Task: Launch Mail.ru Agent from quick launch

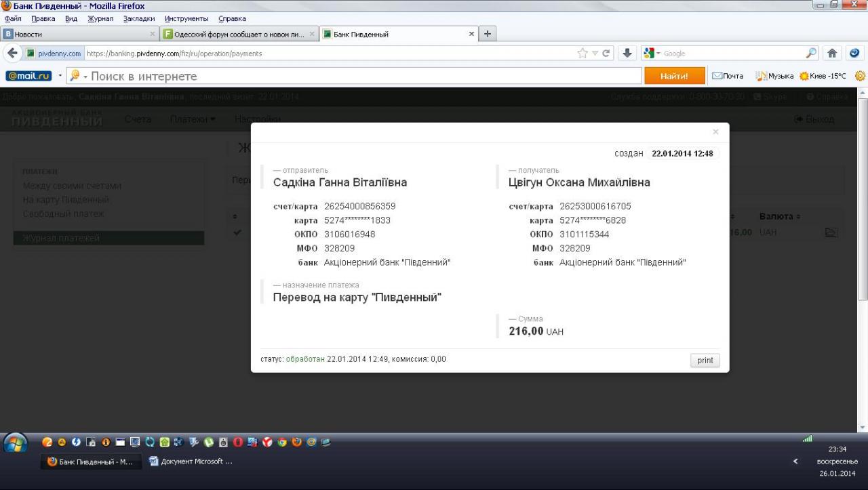Action: click(x=311, y=442)
